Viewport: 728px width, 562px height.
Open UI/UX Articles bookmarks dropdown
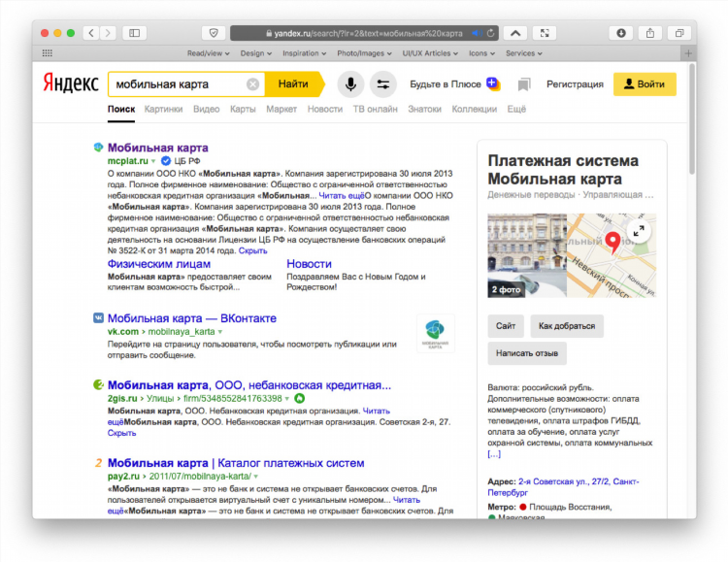(x=430, y=53)
